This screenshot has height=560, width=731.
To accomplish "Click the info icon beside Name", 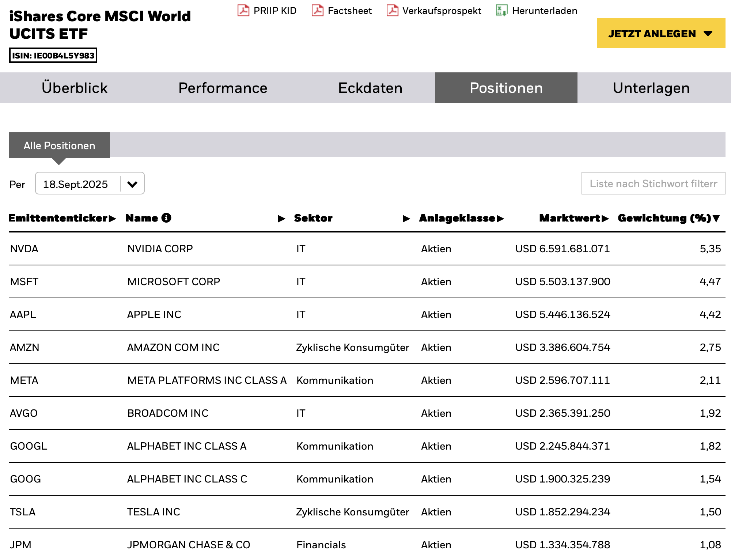I will tap(166, 218).
